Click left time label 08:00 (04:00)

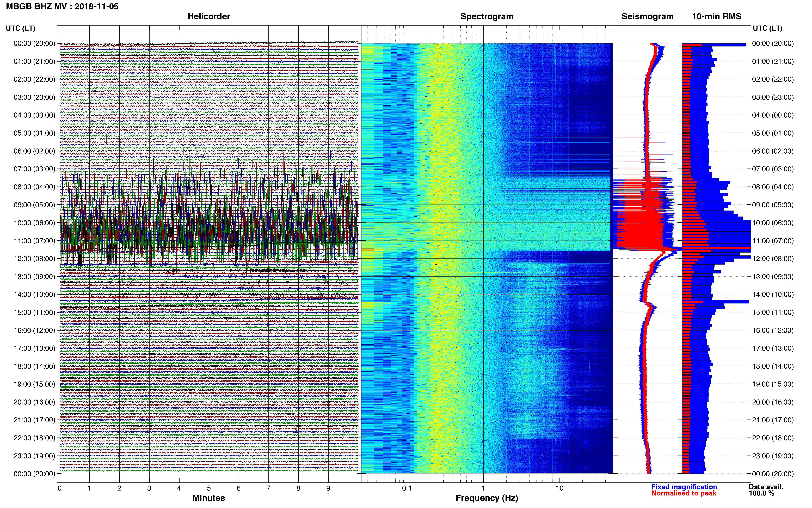pos(34,187)
